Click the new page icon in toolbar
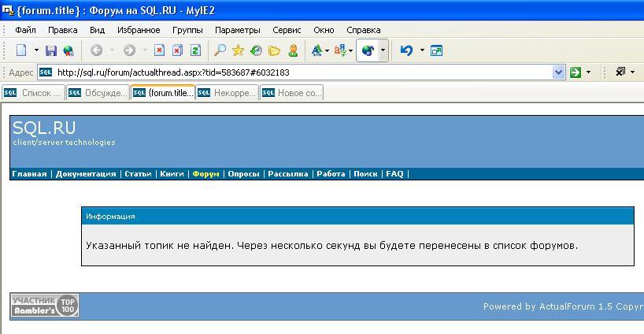 21,50
